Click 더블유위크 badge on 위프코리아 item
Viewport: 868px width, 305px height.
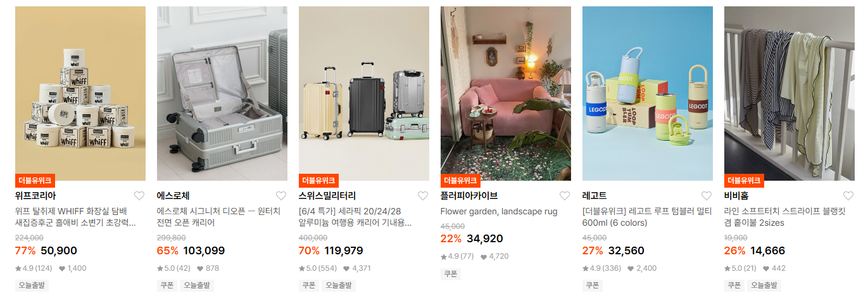35,181
